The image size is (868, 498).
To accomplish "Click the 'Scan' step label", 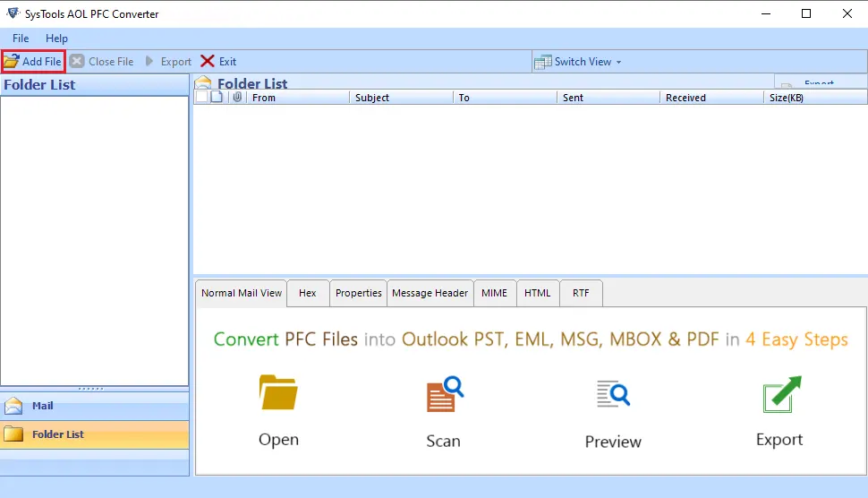I will (444, 441).
